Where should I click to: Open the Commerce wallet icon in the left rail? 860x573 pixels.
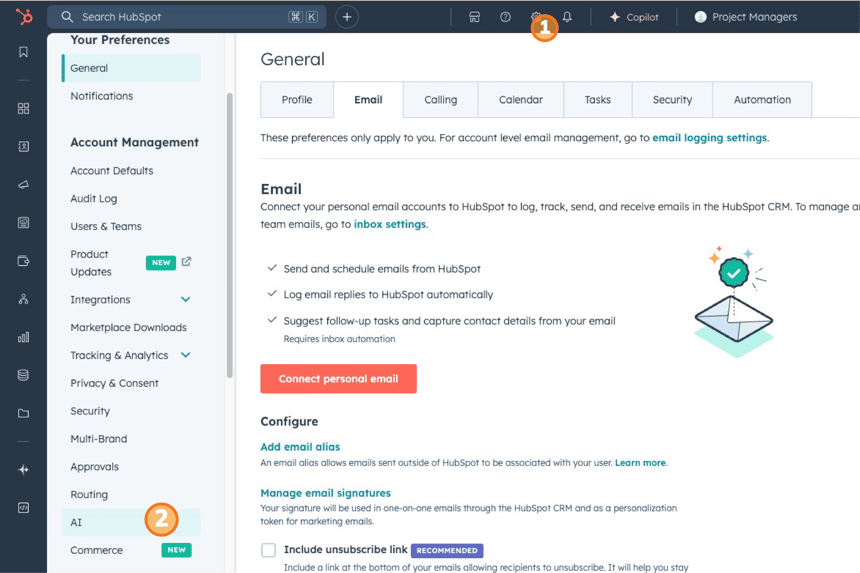point(23,261)
